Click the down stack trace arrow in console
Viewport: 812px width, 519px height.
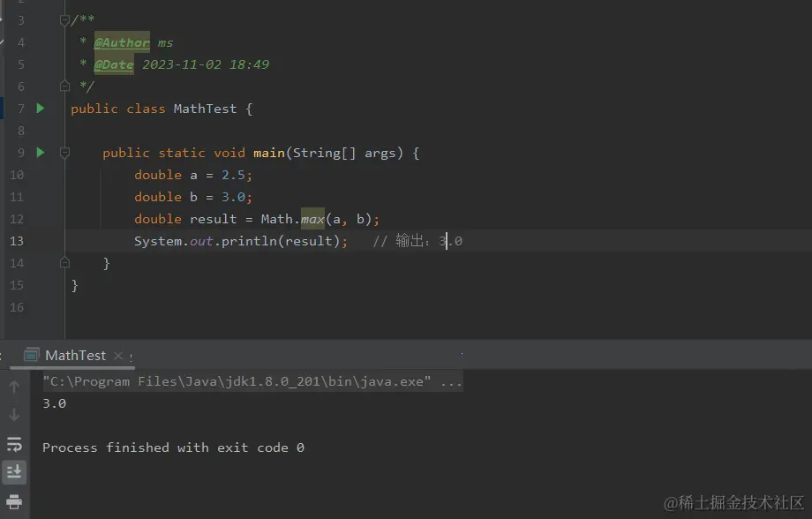(x=14, y=414)
